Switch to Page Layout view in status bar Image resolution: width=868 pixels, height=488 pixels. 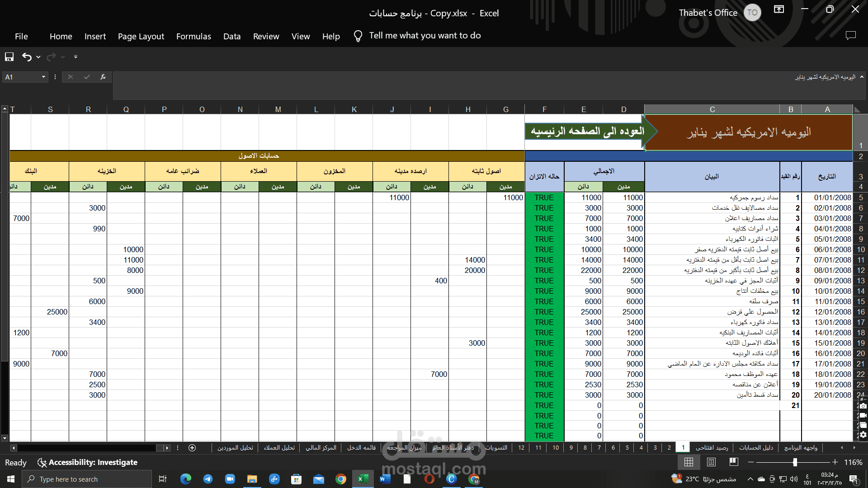tap(711, 462)
